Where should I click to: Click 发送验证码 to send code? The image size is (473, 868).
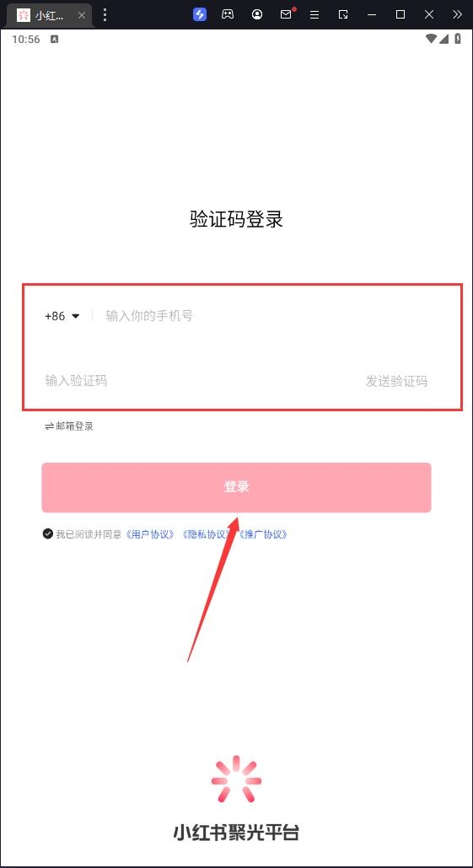[x=396, y=381]
